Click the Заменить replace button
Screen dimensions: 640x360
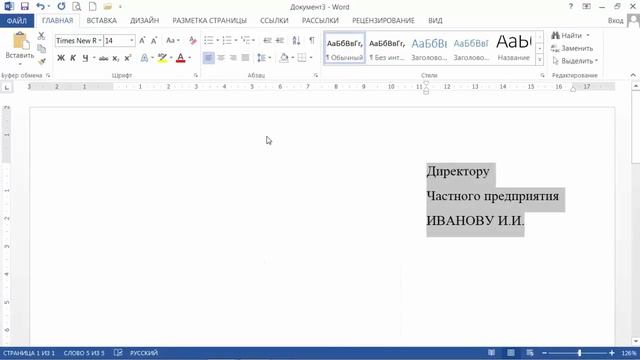click(572, 48)
